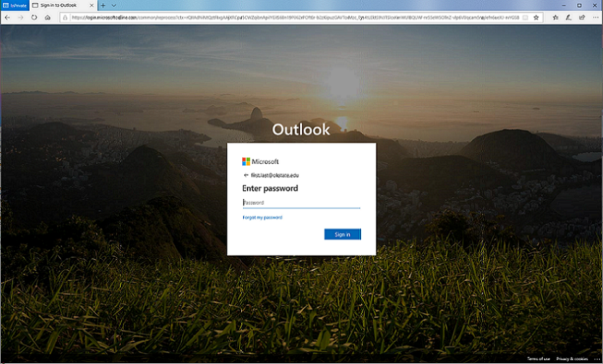Open the Favorites hub icon
Image resolution: width=603 pixels, height=364 pixels.
[x=555, y=17]
